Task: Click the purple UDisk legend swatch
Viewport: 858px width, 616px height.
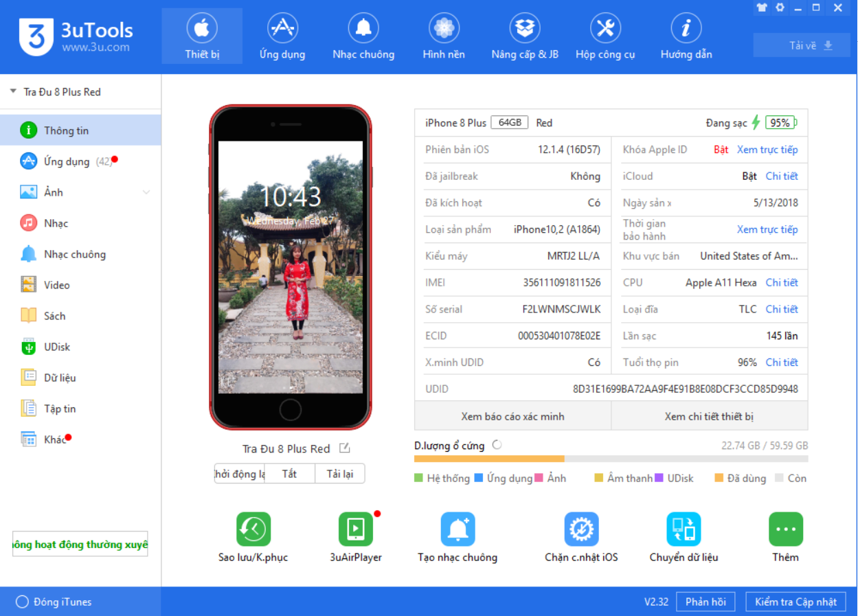Action: (x=659, y=478)
